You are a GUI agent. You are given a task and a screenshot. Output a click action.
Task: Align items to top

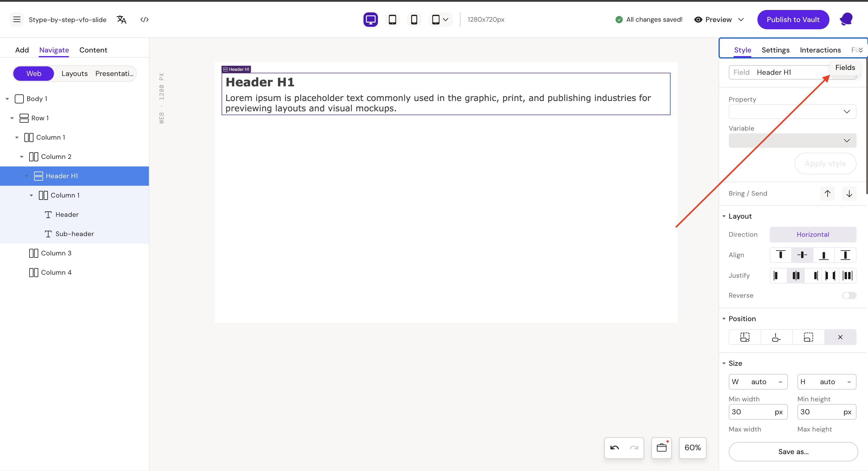click(x=781, y=255)
